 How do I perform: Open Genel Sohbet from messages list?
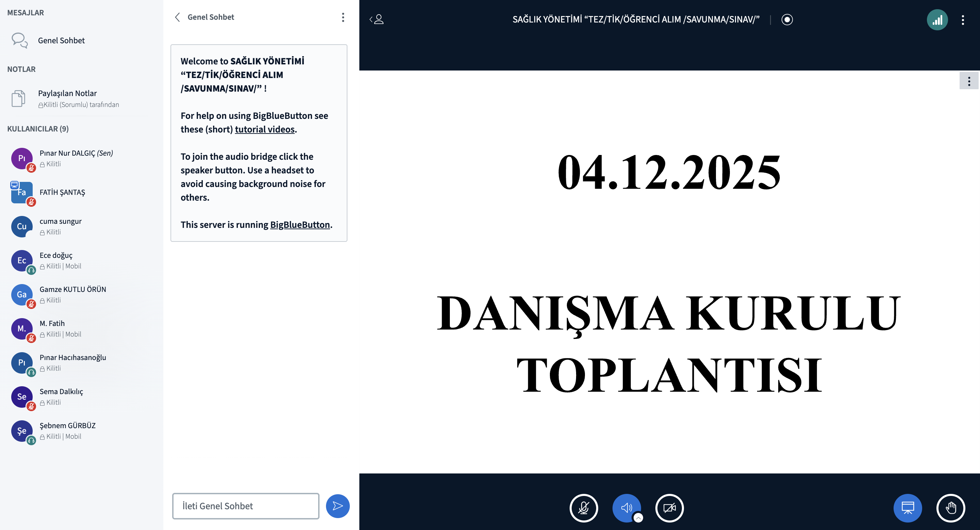click(61, 40)
